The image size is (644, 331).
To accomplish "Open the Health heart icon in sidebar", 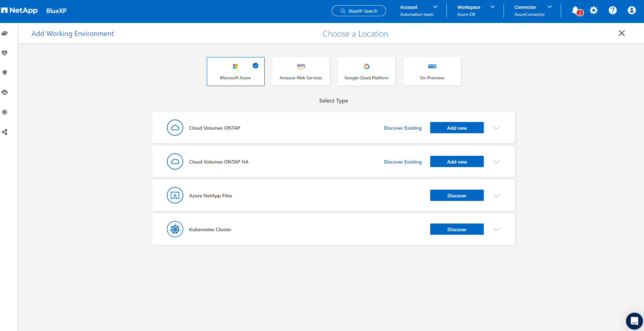I will pos(5,53).
